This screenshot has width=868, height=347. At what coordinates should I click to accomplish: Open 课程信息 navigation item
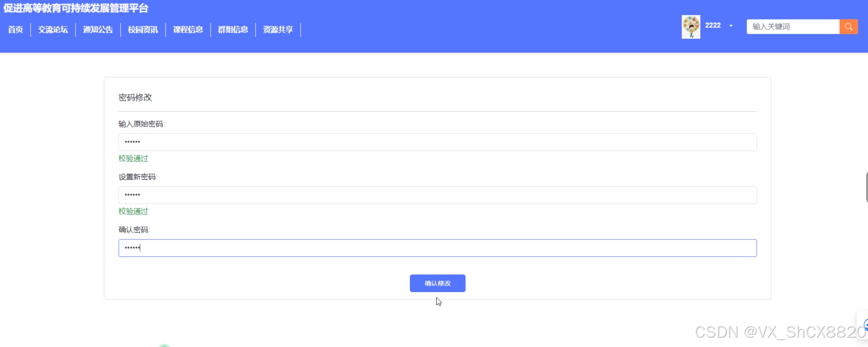188,30
